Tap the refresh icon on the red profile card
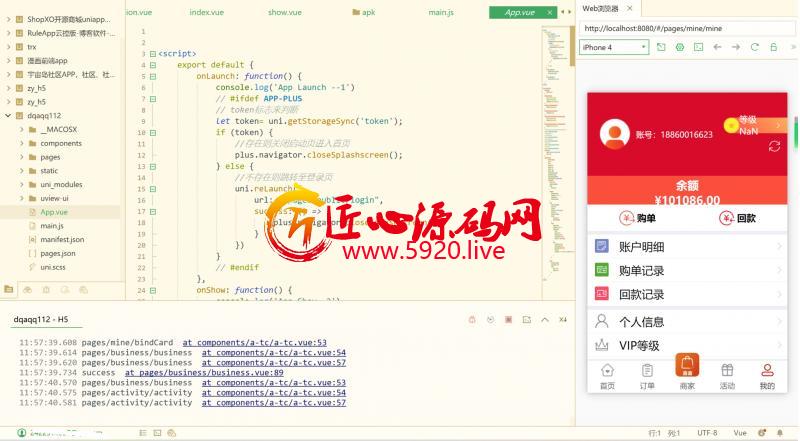The image size is (800, 441). pos(774,146)
